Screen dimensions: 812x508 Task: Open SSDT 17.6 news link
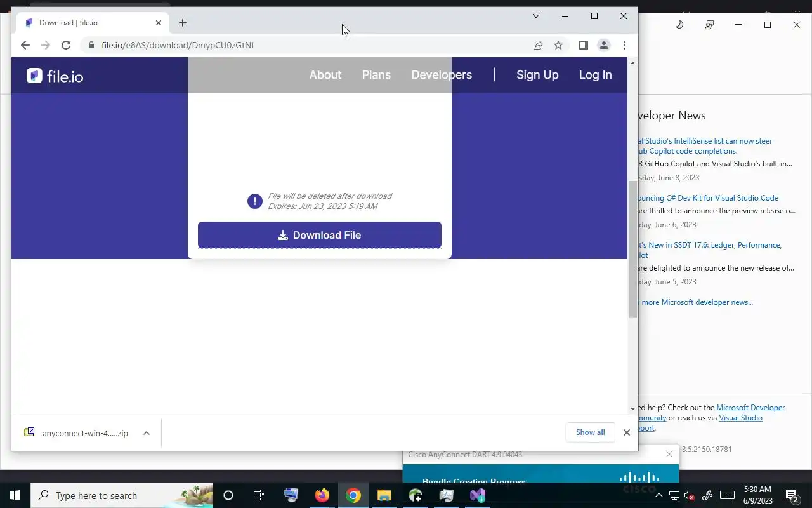[709, 250]
